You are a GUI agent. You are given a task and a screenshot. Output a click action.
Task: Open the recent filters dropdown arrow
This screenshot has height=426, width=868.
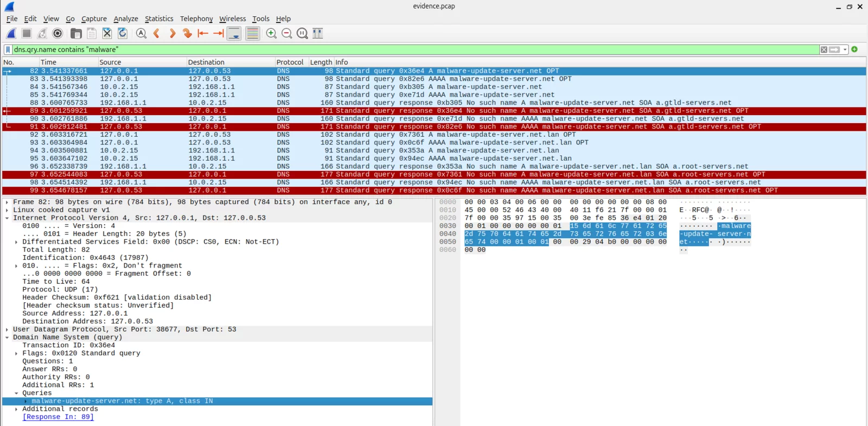[x=845, y=49]
